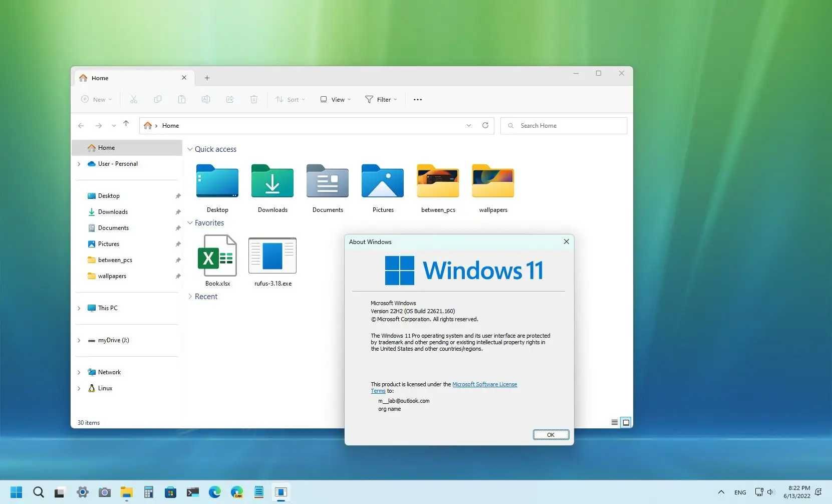
Task: Open Settings gear icon on taskbar
Action: pyautogui.click(x=83, y=492)
